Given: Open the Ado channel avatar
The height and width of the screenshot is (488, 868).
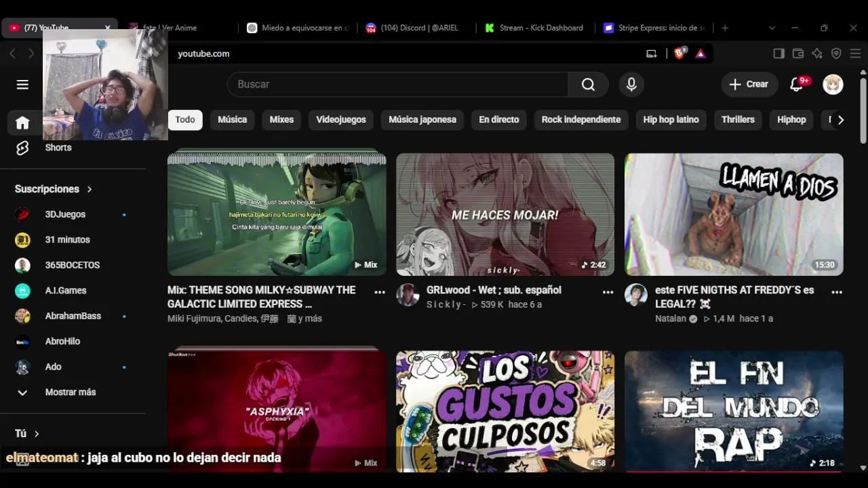Looking at the screenshot, I should (x=22, y=367).
